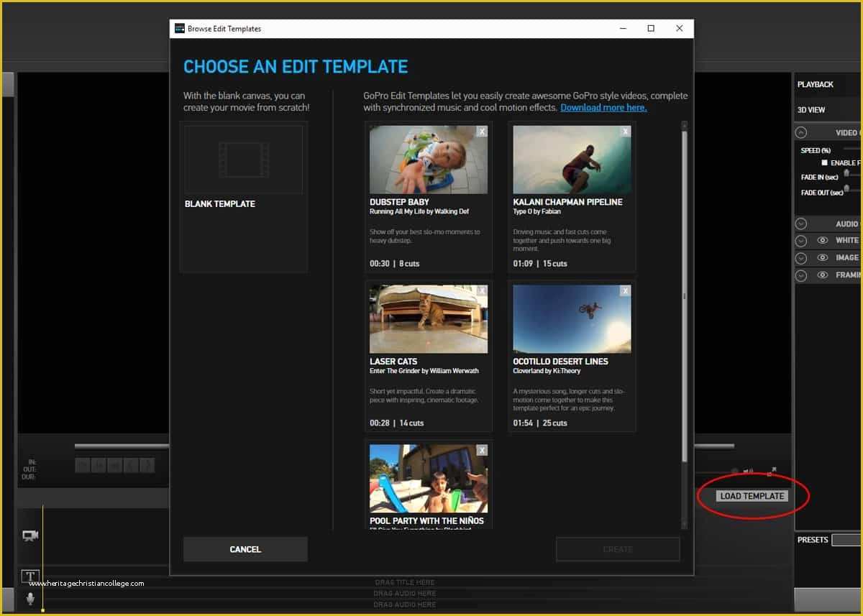
Task: Remove the Dubstep Baby template with its X
Action: [x=482, y=131]
